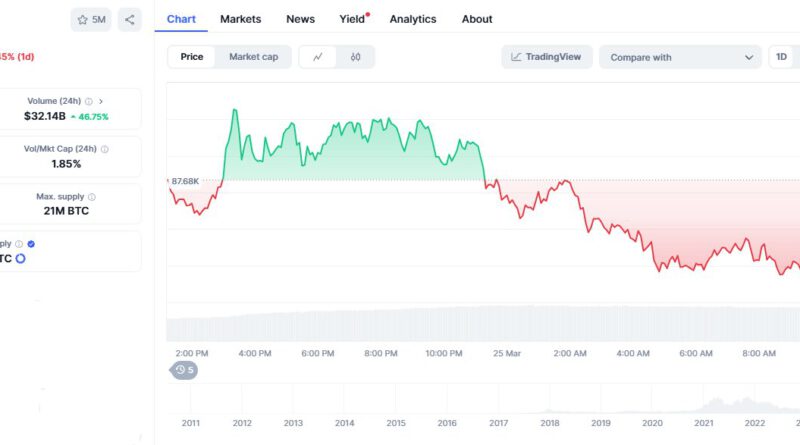Click info icon beside Vol/Mkt Cap (24h)
Image resolution: width=800 pixels, height=445 pixels.
(105, 149)
